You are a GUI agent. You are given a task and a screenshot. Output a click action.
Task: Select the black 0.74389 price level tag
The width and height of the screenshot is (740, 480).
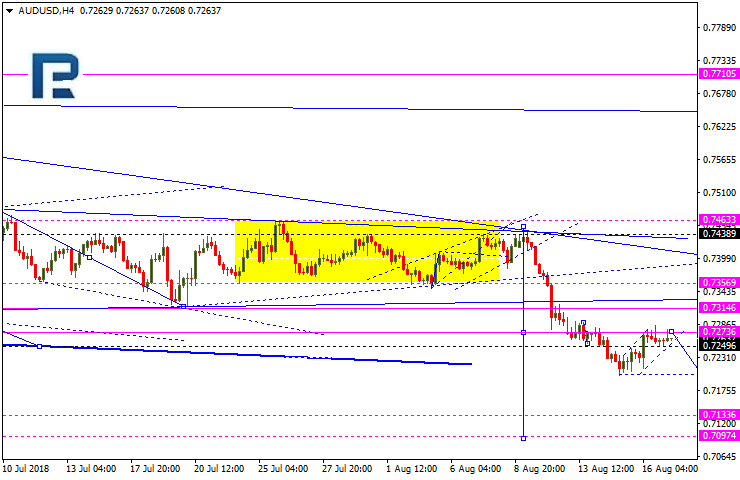pos(718,233)
